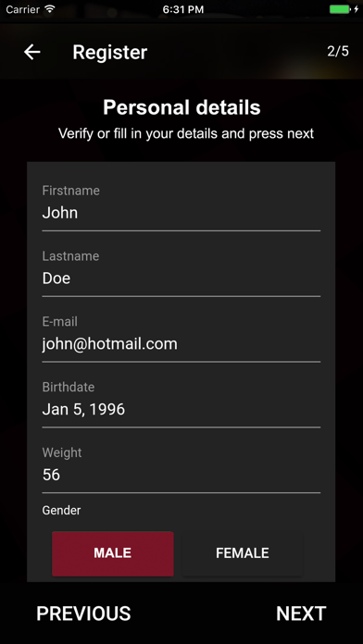Return to the PREVIOUS registration step

[83, 613]
